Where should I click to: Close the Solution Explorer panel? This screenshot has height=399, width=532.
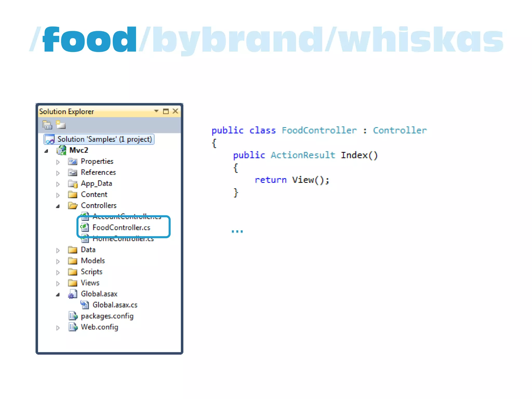click(x=176, y=111)
